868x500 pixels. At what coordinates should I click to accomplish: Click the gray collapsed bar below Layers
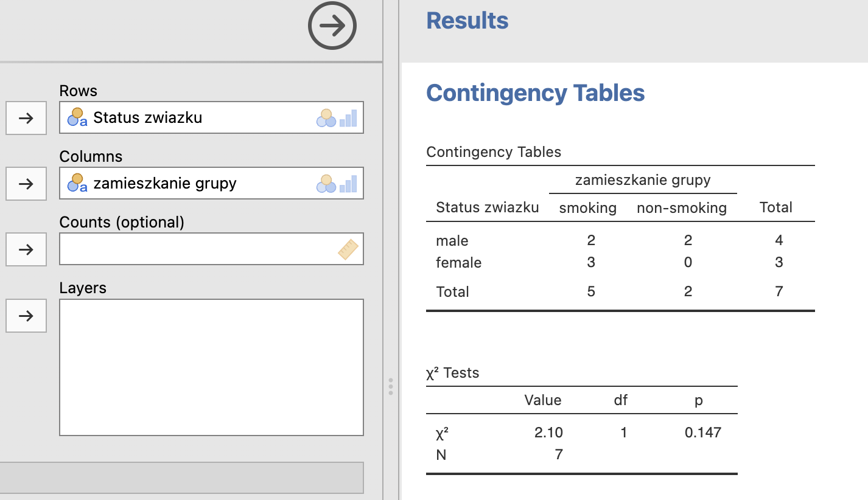[x=181, y=477]
